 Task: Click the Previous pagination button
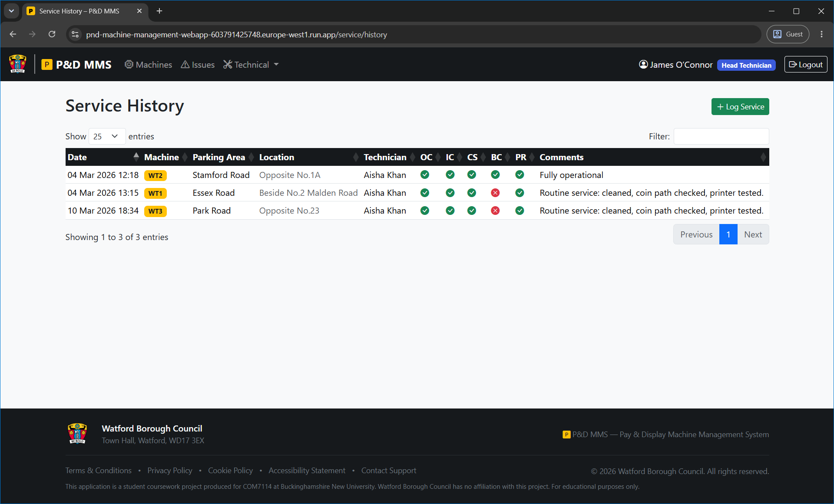click(696, 234)
